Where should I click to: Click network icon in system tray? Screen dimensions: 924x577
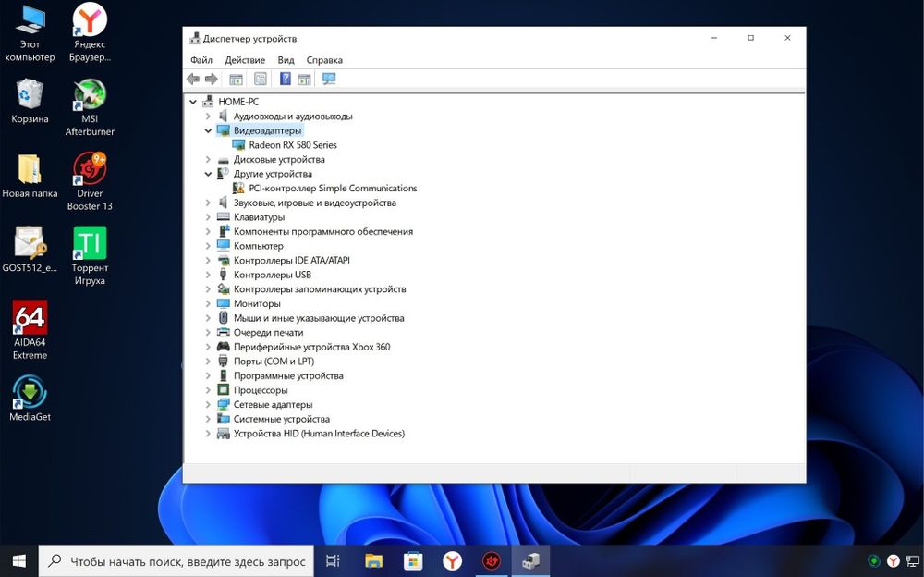pyautogui.click(x=913, y=560)
